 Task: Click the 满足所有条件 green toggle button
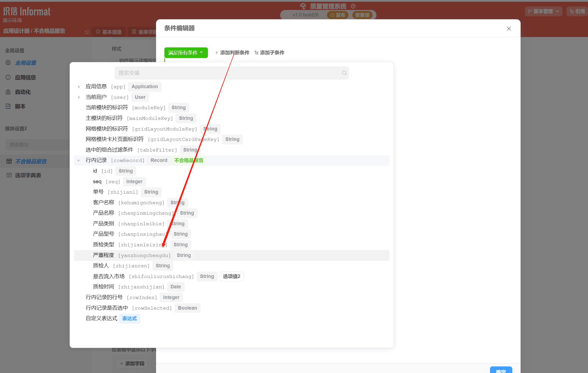click(185, 52)
